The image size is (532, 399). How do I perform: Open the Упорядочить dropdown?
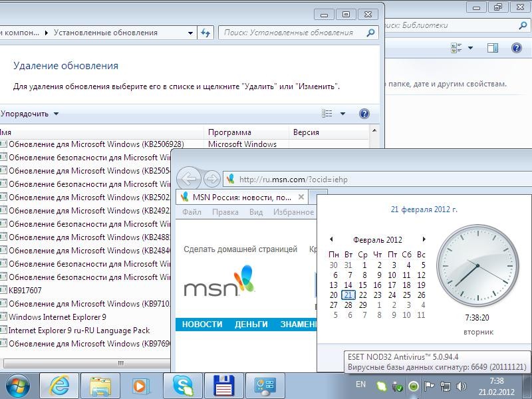[x=29, y=114]
